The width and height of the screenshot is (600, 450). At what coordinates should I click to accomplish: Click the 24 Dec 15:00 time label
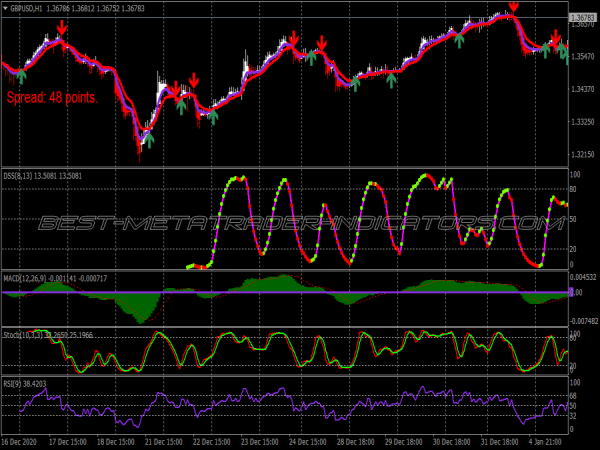pos(308,442)
